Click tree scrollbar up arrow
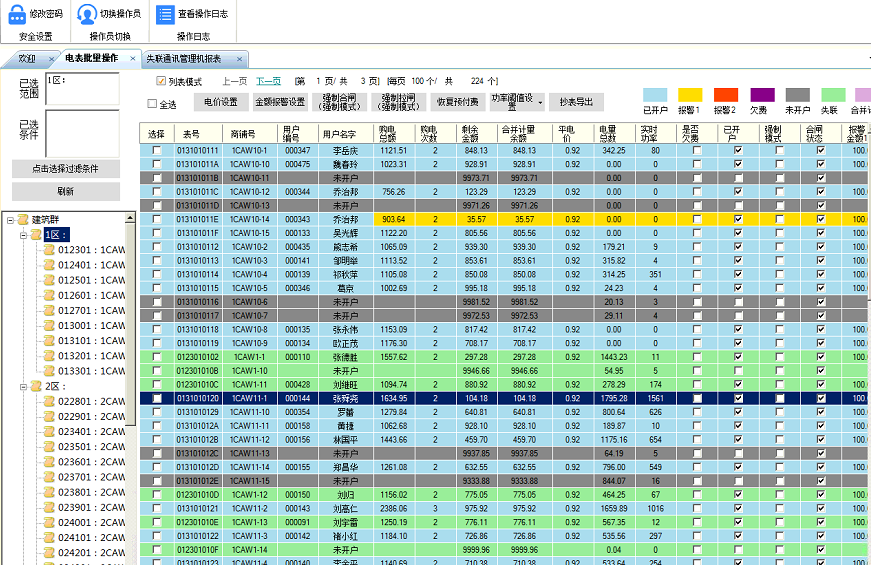This screenshot has height=565, width=871. click(130, 218)
